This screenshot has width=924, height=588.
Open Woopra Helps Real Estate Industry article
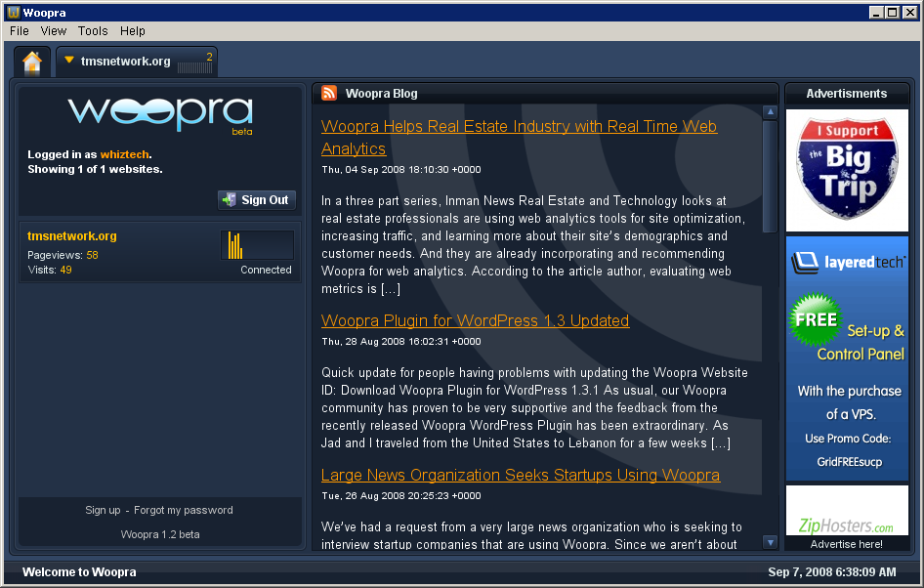519,138
